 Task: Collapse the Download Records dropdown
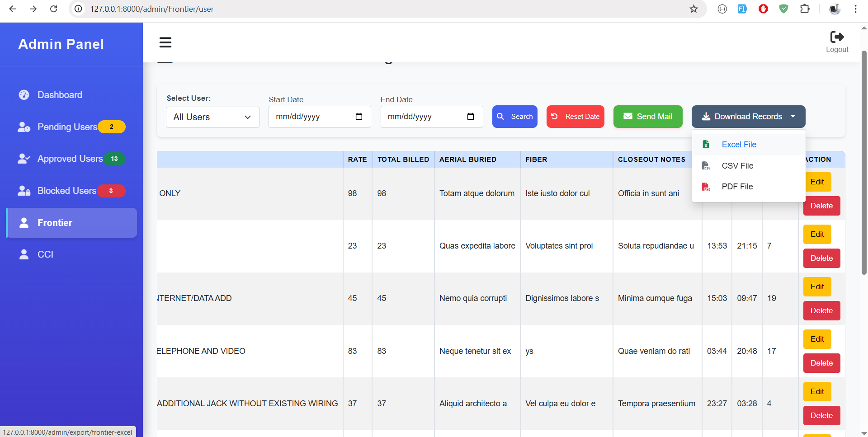(748, 117)
